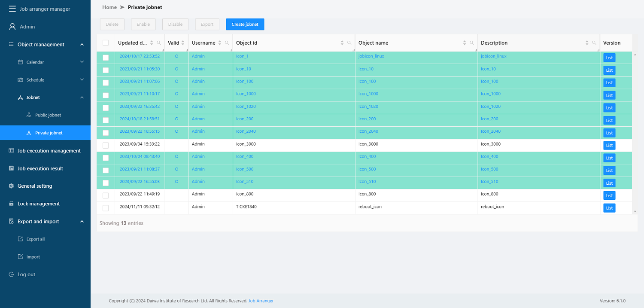This screenshot has height=308, width=644.
Task: Open search on Object id column
Action: click(349, 43)
